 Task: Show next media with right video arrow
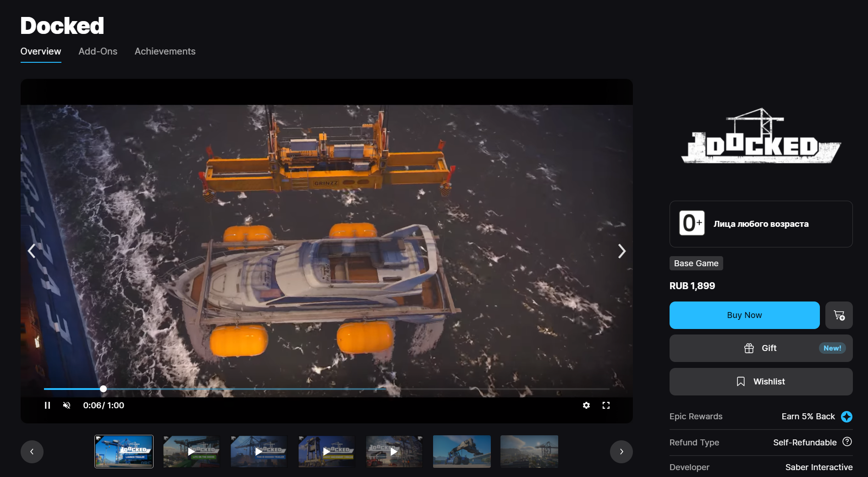[x=621, y=251]
